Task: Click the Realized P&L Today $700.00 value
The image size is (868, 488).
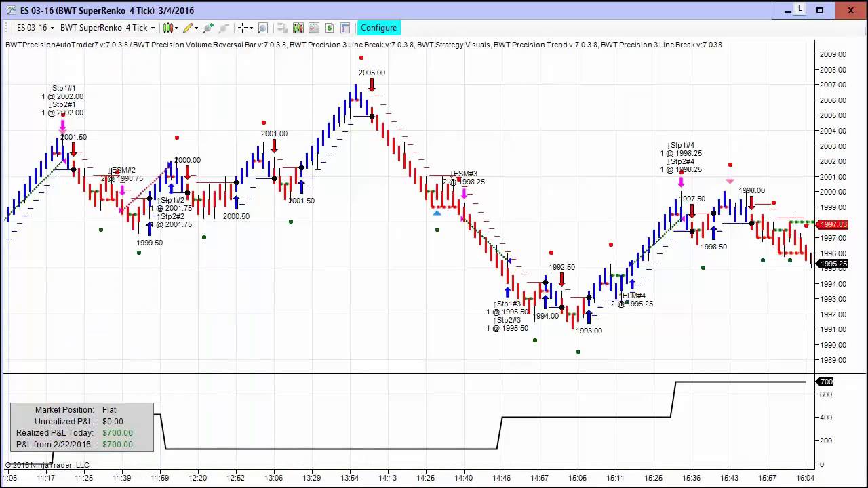Action: [117, 433]
